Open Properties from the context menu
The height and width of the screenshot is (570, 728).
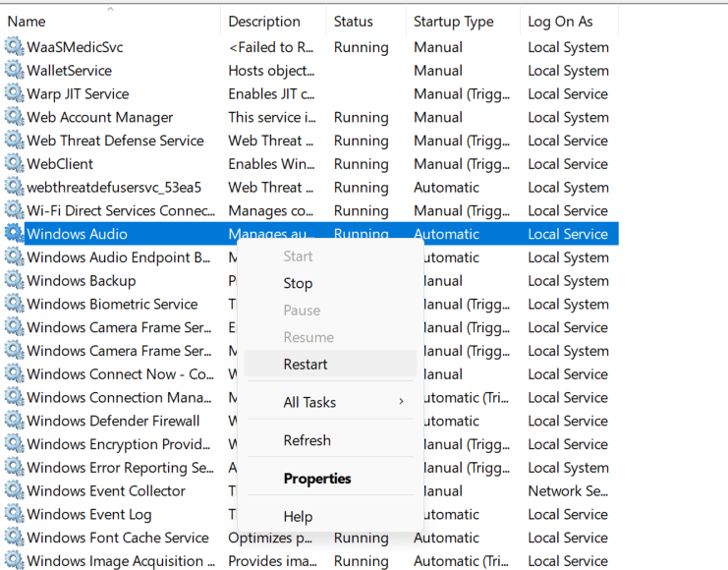330,479
